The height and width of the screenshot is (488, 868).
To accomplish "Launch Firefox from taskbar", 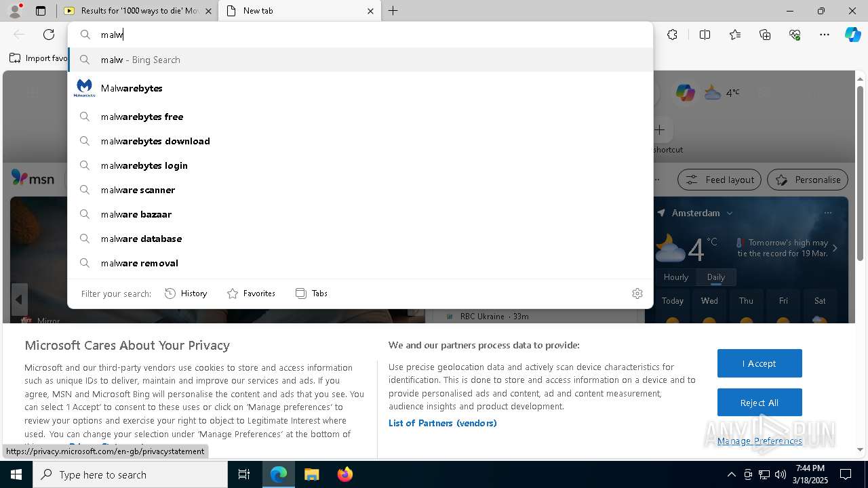I will pyautogui.click(x=344, y=474).
